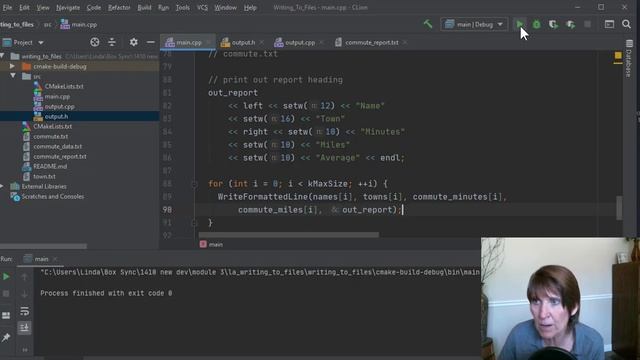The width and height of the screenshot is (640, 360).
Task: Click the yellow warning indicator in editor
Action: (618, 56)
